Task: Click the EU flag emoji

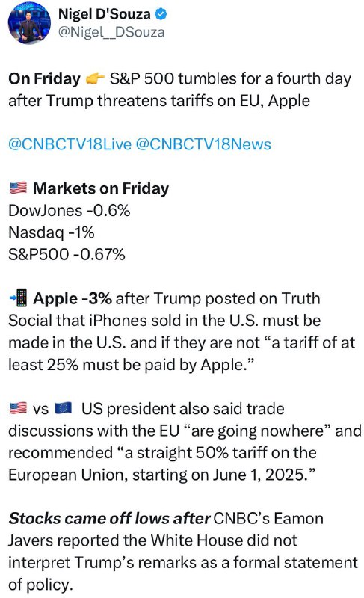Action: (x=64, y=408)
